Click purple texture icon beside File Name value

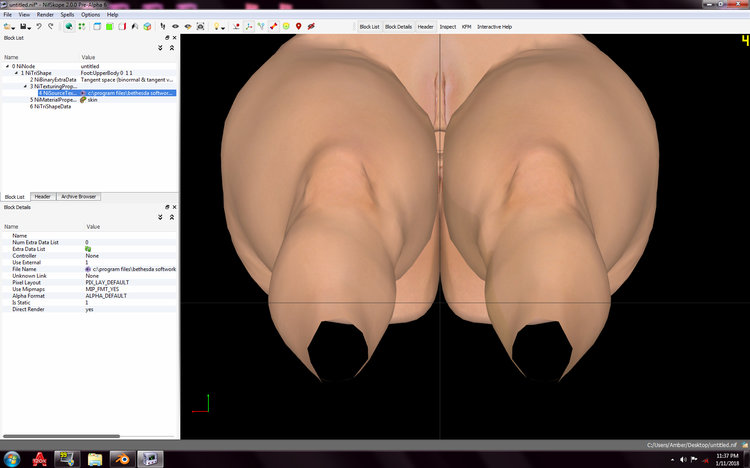click(88, 269)
